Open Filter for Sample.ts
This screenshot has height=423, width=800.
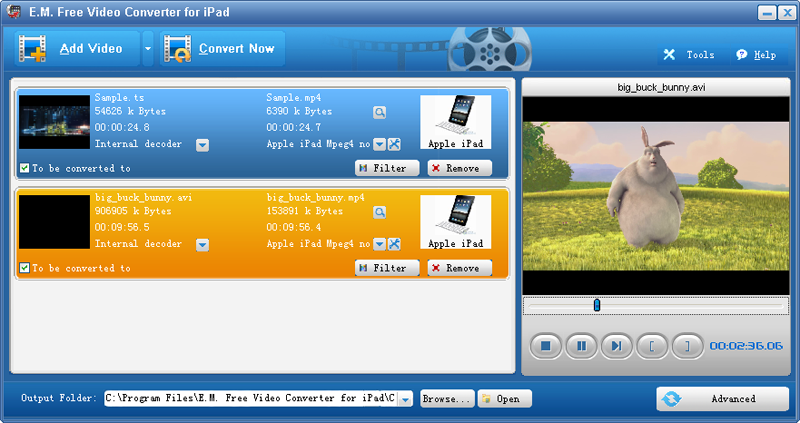tap(387, 168)
